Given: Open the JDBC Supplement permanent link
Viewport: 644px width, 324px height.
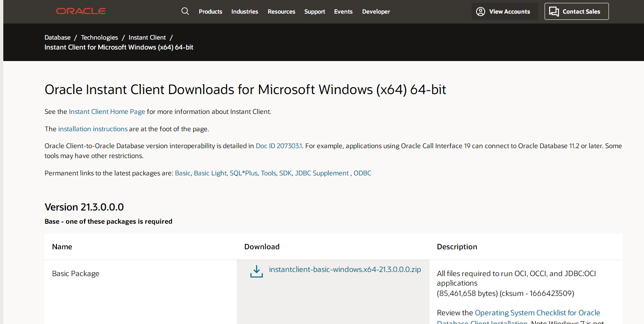Looking at the screenshot, I should (322, 173).
